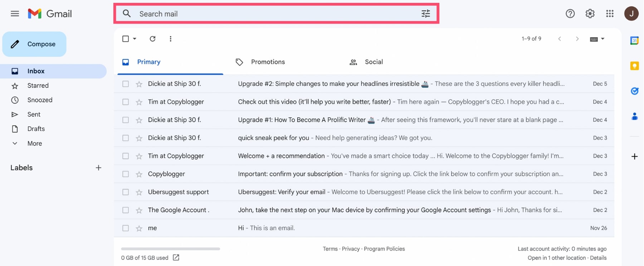The image size is (644, 266).
Task: Open the main menu hamburger icon
Action: (15, 14)
